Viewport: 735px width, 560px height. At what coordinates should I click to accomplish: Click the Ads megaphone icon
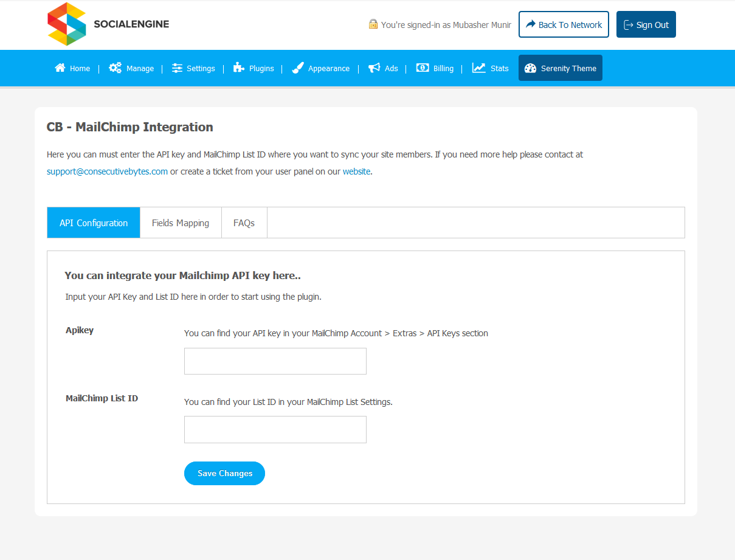[x=374, y=68]
